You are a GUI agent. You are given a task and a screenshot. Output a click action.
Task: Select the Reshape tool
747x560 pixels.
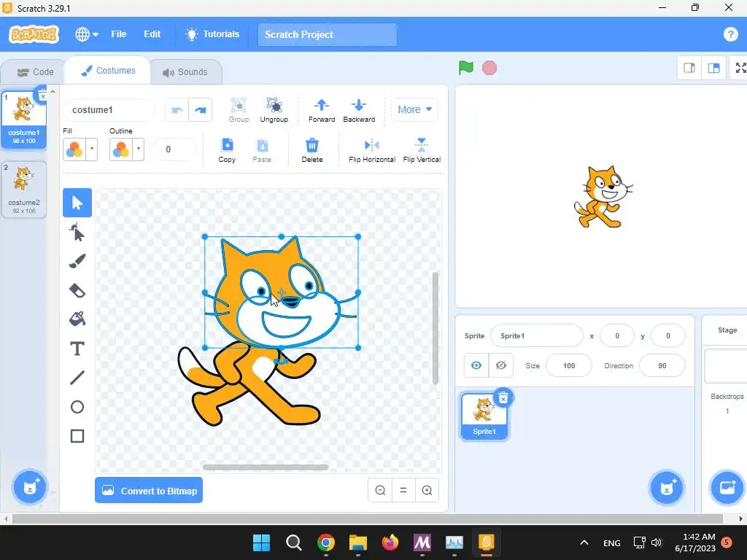[77, 233]
